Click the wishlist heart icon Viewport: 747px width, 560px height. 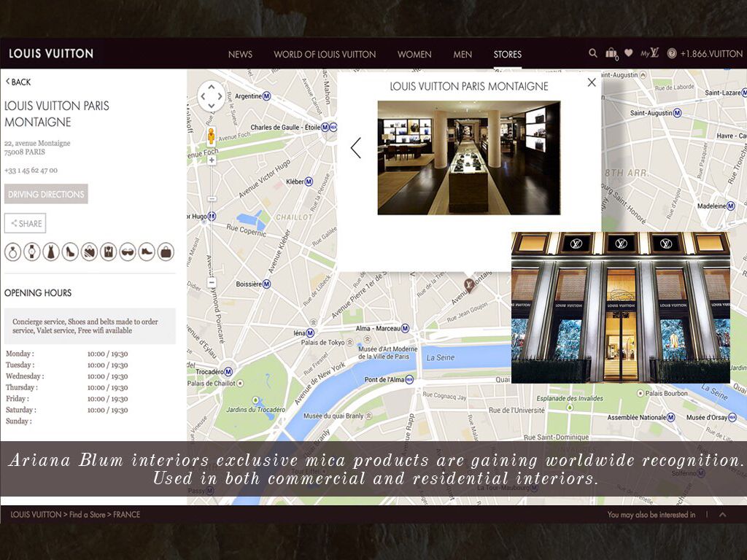point(628,53)
